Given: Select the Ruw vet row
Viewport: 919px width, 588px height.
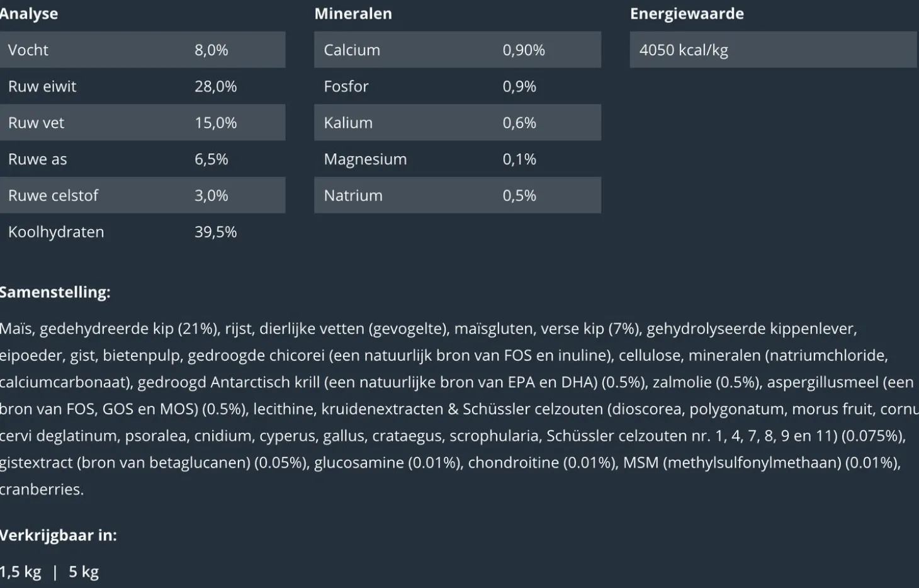Looking at the screenshot, I should point(142,123).
